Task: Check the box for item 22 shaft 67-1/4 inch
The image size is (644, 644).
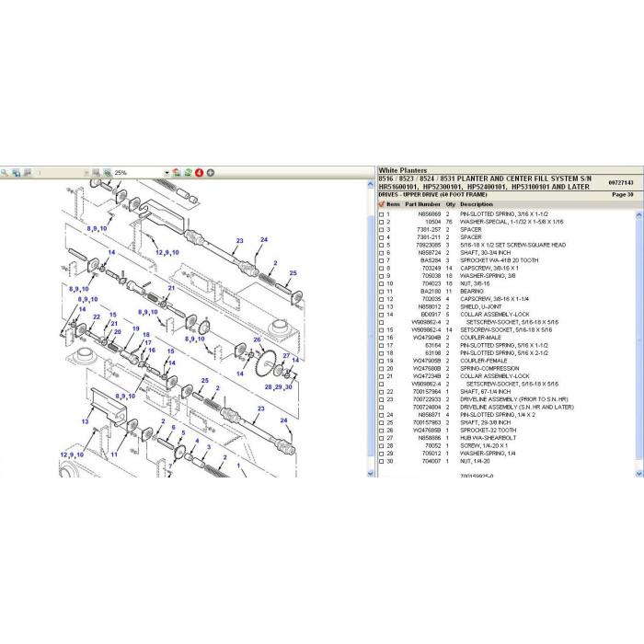Action: [x=381, y=392]
